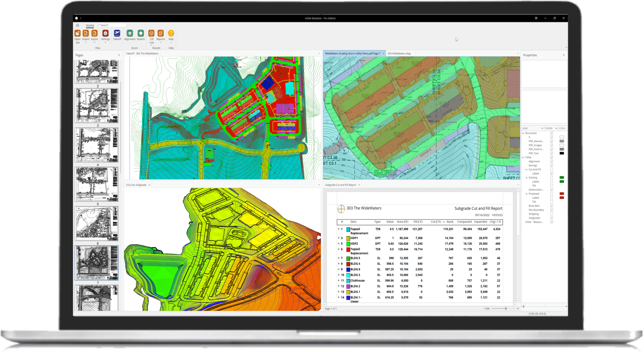Image resolution: width=644 pixels, height=352 pixels.
Task: Collapse the Proposed layer group
Action: 526,193
